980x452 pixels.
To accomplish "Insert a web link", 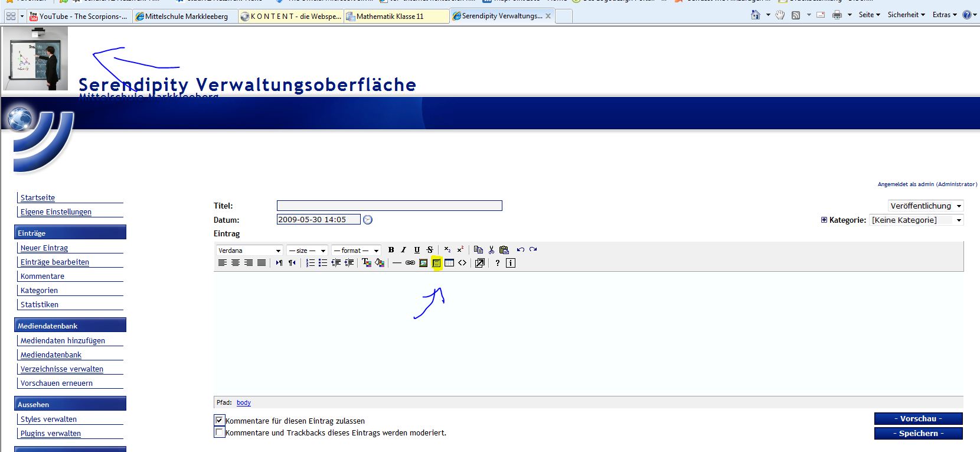I will point(410,263).
